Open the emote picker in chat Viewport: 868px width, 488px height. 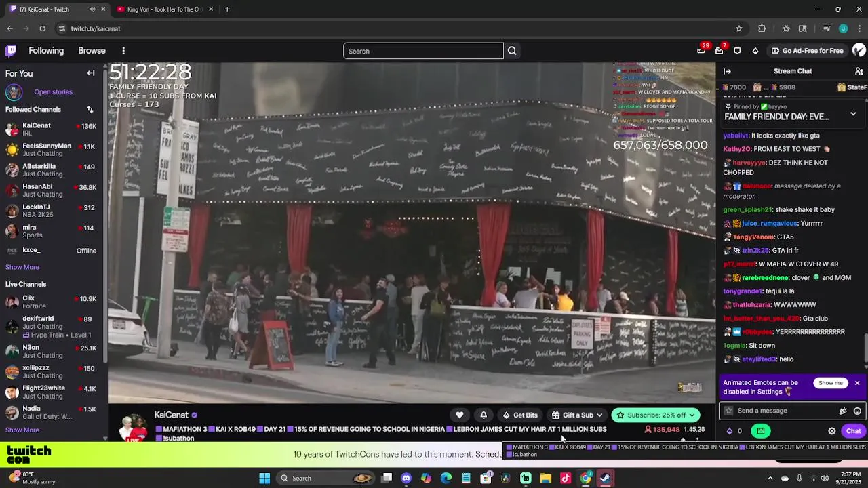(x=857, y=411)
